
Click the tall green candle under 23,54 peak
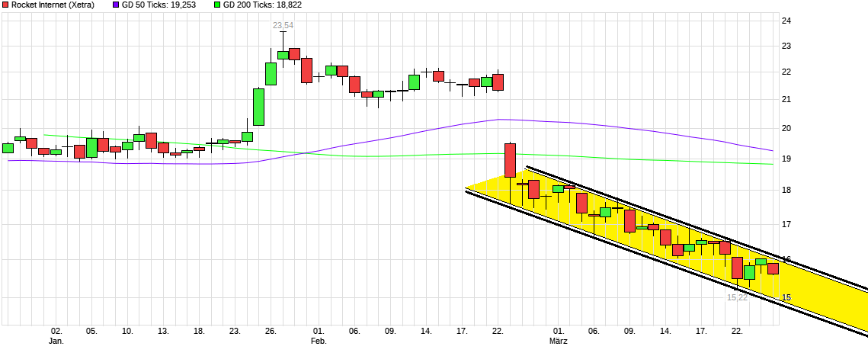[258, 107]
